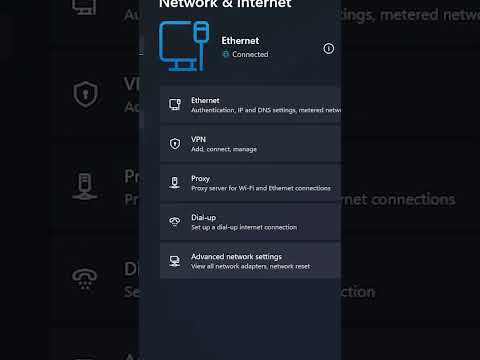Open the Dial-up settings entry
480x360 pixels.
pyautogui.click(x=250, y=222)
